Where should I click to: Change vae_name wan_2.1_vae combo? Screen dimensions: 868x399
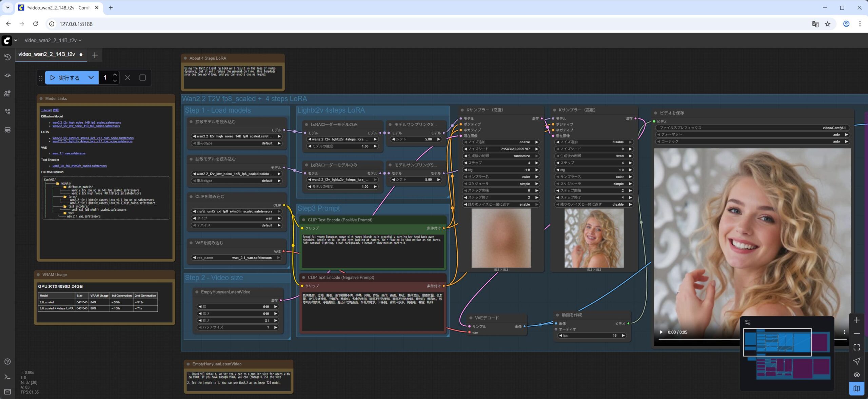(237, 258)
